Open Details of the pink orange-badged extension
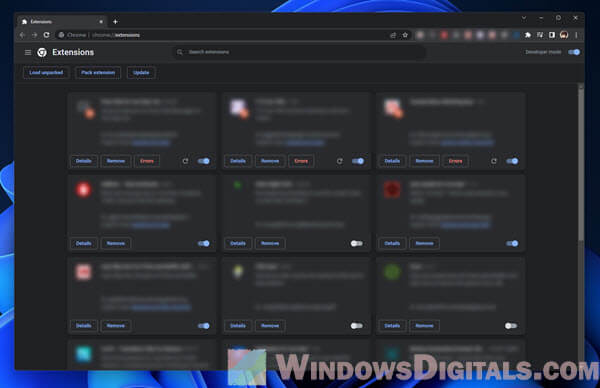 pyautogui.click(x=392, y=161)
